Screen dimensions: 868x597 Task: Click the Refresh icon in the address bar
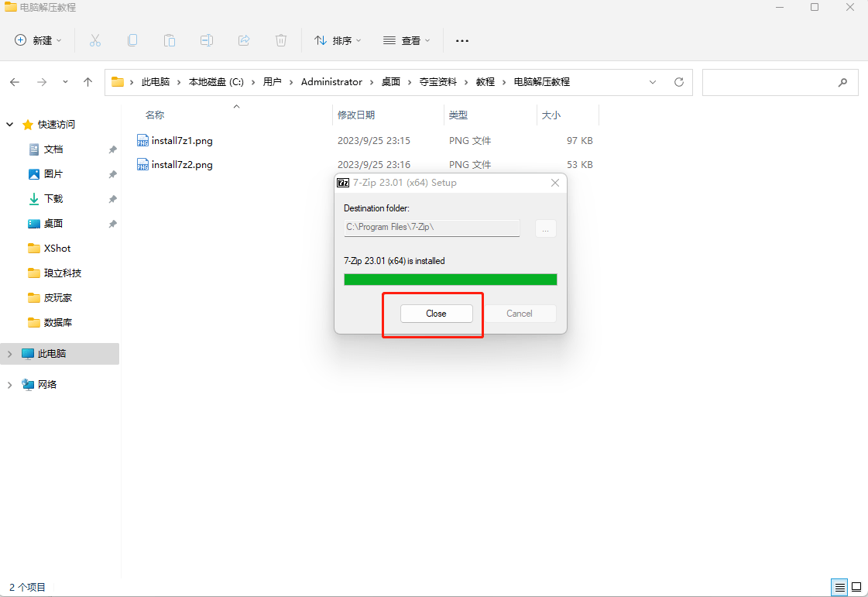coord(679,82)
